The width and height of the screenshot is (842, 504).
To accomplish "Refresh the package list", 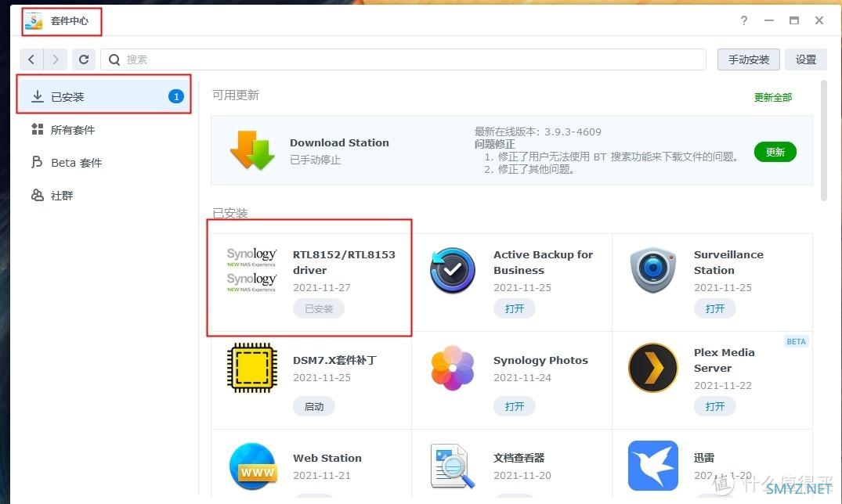I will (x=84, y=59).
